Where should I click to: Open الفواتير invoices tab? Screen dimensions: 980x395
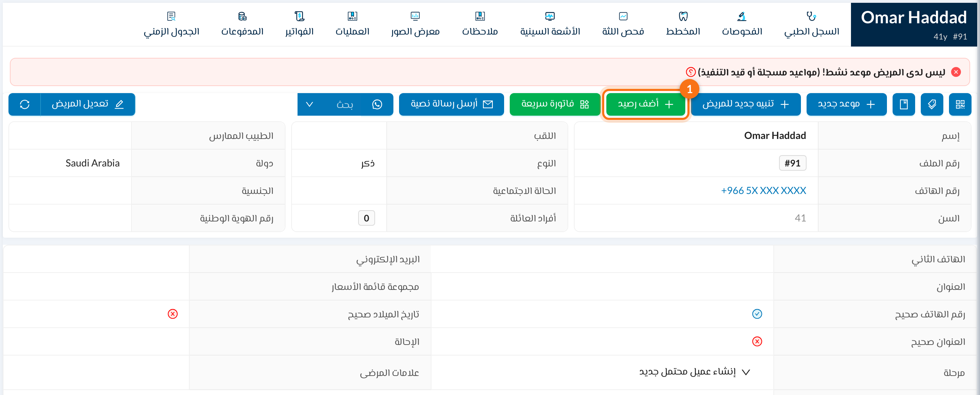pos(299,24)
